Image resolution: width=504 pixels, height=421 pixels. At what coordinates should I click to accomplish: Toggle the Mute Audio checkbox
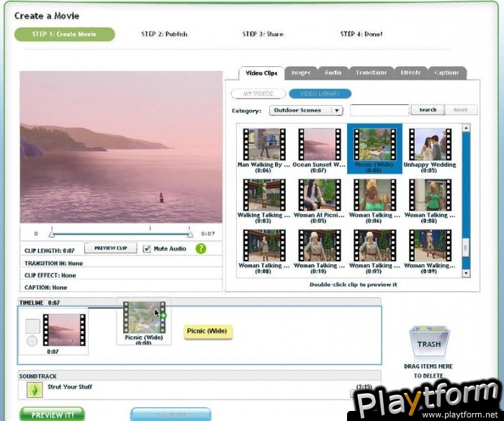pos(147,249)
